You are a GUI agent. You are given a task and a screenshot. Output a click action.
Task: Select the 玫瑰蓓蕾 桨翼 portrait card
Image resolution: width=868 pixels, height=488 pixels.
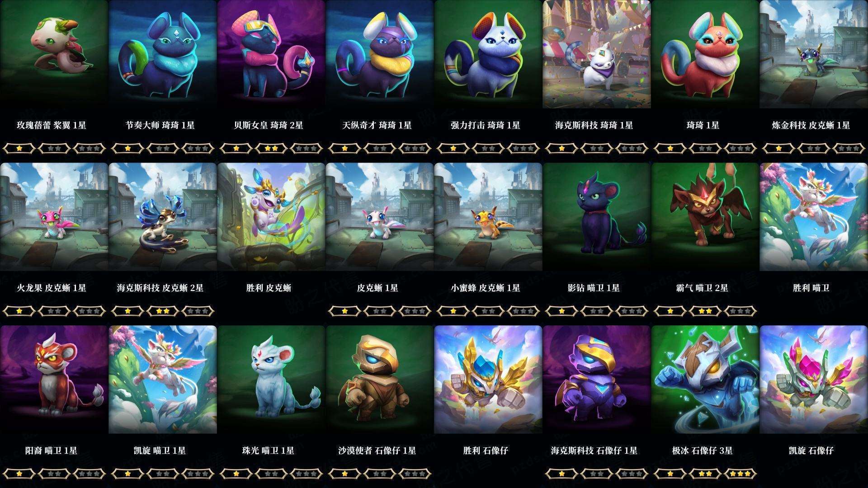coord(54,54)
